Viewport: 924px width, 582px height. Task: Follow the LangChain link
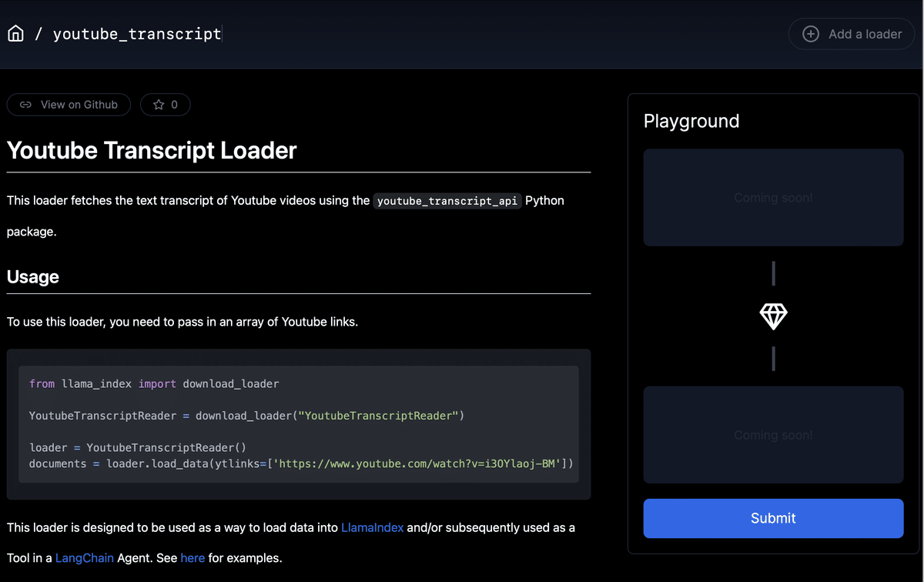point(85,557)
